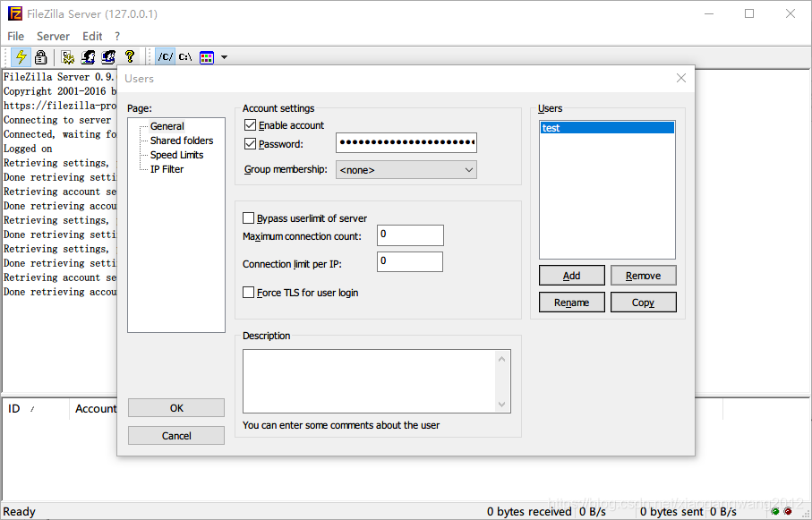This screenshot has height=520, width=812.
Task: Minimize the FileZilla Server window
Action: coord(708,14)
